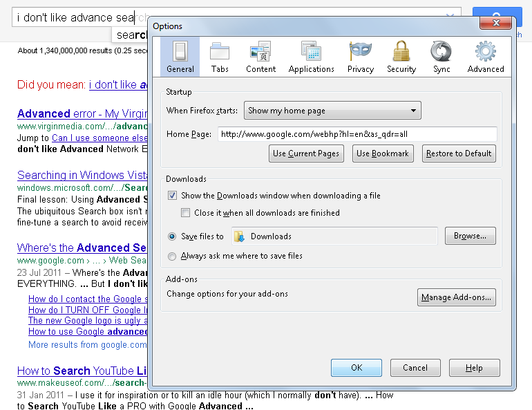Click the search autocomplete suggestion
This screenshot has height=410, width=532.
[x=131, y=35]
